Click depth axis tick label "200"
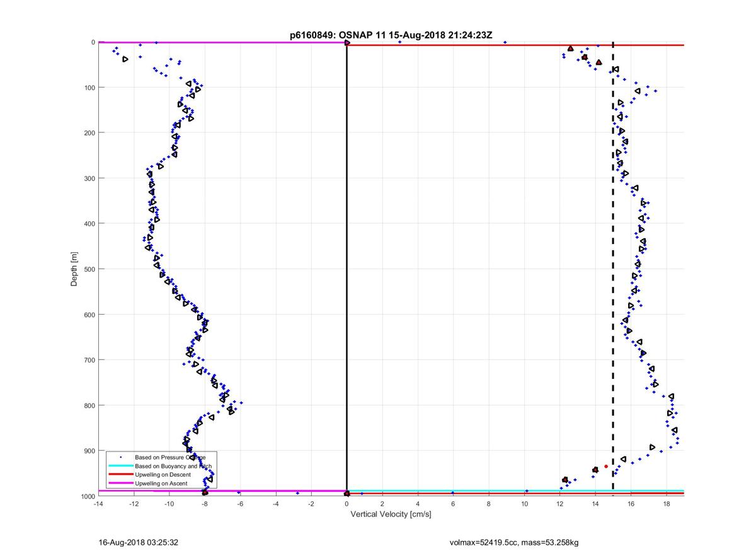 89,133
